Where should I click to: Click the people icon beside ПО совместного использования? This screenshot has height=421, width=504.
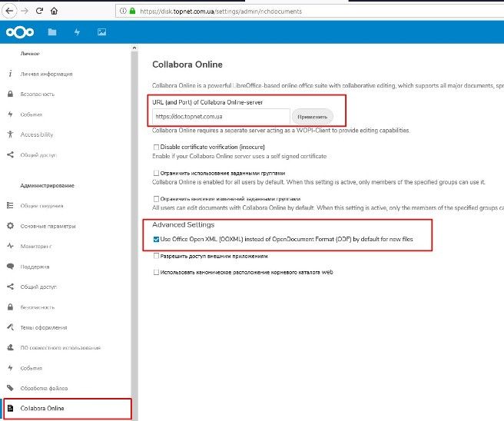(x=10, y=347)
